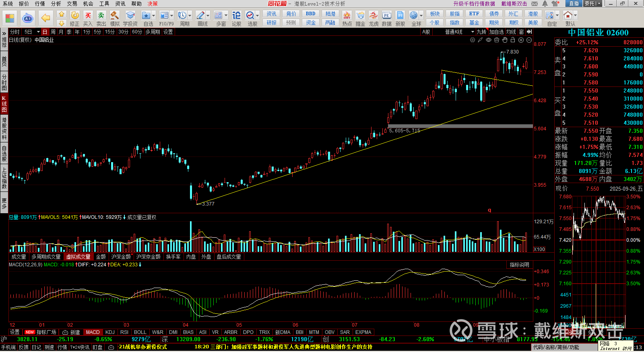The height and width of the screenshot is (352, 644).
Task: Open the 5日 period dropdown arrow
Action: [38, 32]
